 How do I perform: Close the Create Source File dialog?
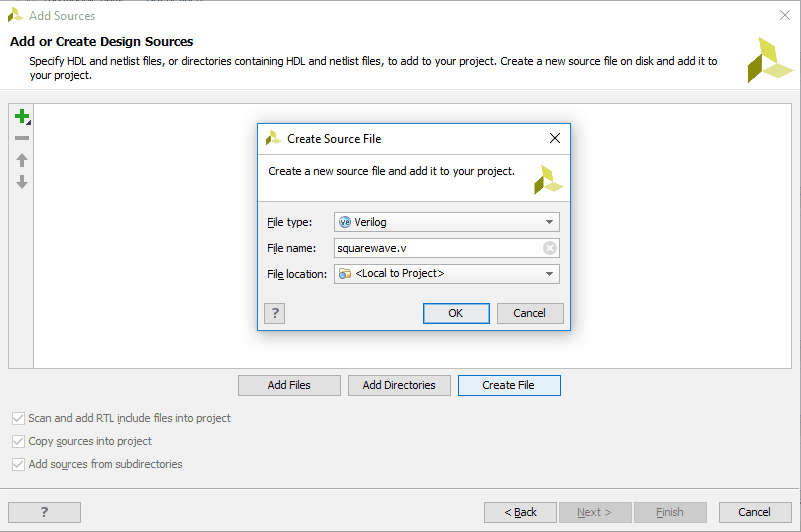point(555,138)
